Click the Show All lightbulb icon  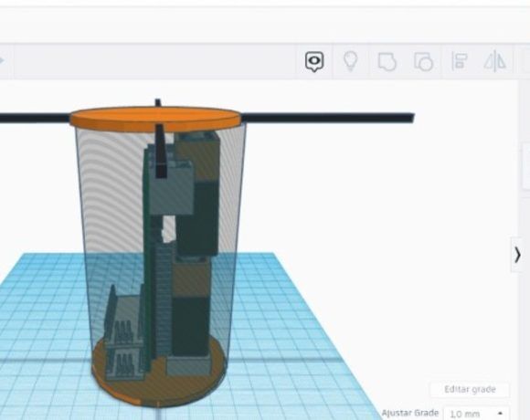(x=351, y=61)
